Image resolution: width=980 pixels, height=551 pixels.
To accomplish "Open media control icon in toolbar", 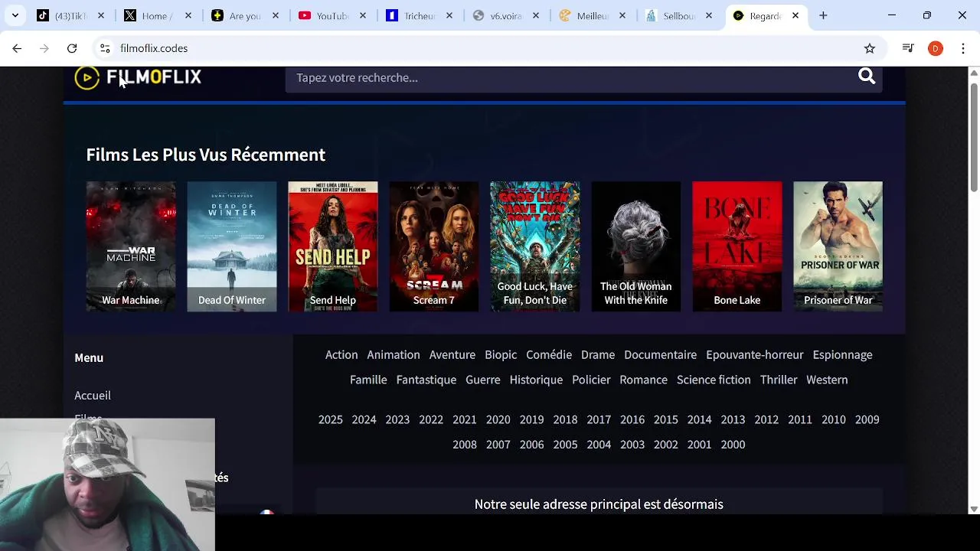I will [908, 48].
